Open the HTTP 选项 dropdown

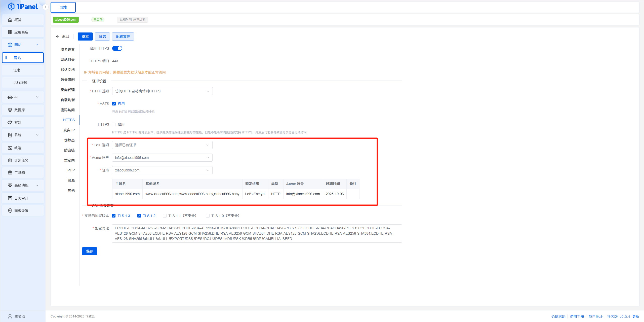click(x=162, y=91)
